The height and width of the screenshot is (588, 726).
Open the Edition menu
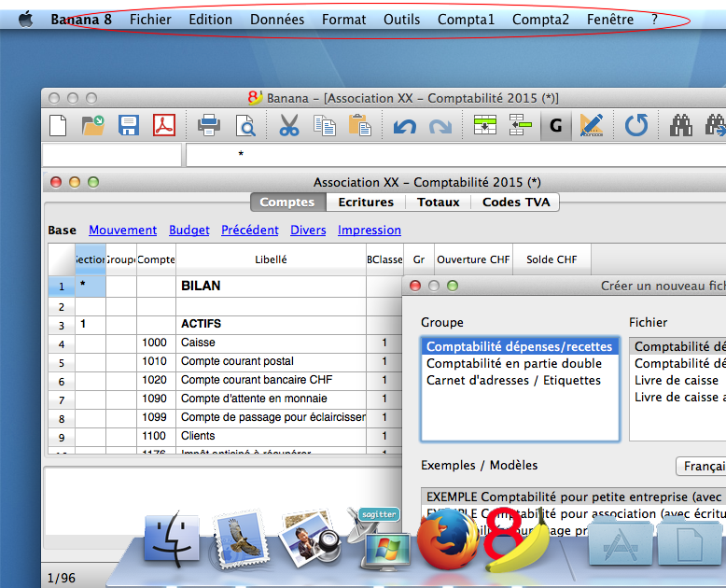[x=210, y=20]
